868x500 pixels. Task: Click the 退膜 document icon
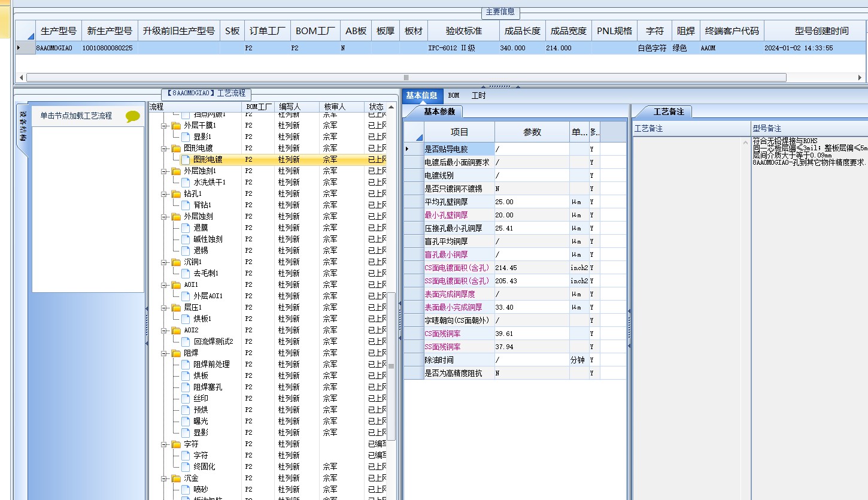coord(186,228)
